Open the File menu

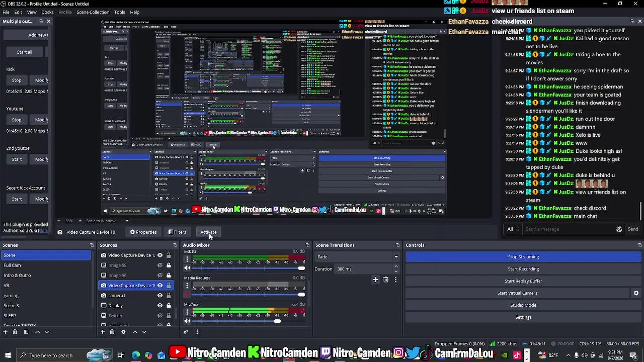(x=6, y=12)
